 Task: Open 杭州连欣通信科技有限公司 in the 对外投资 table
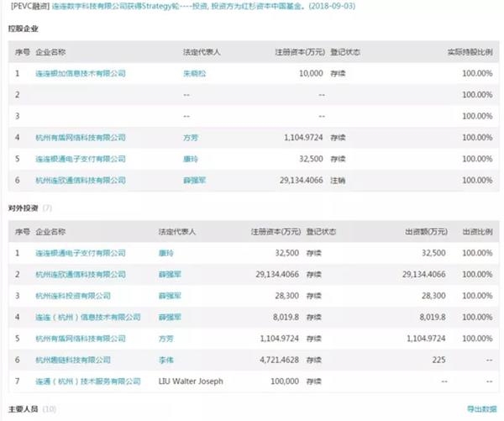click(81, 274)
